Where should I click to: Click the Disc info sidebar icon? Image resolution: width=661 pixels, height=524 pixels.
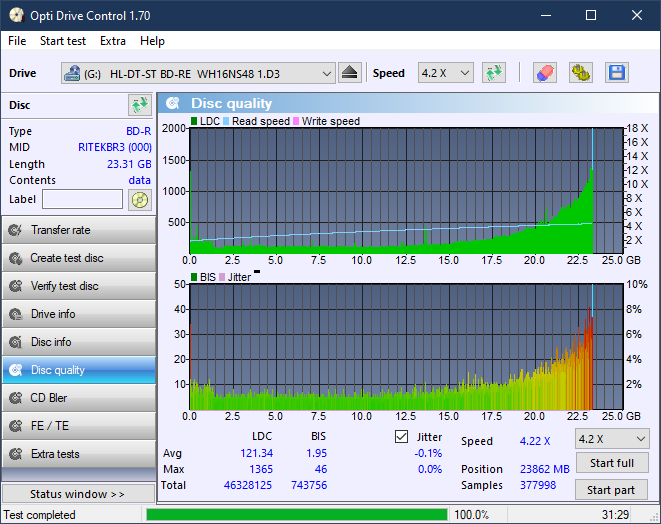16,342
